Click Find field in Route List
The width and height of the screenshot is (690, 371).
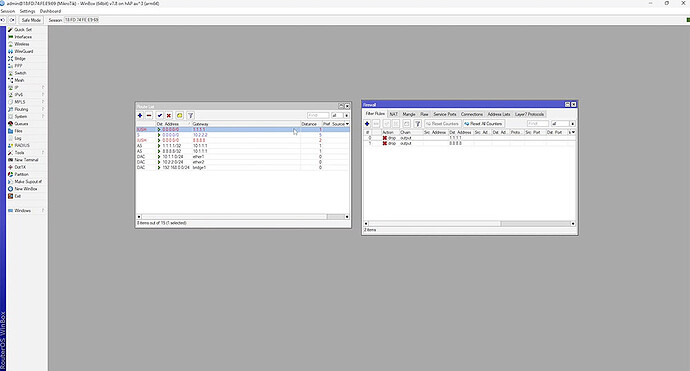coord(318,115)
